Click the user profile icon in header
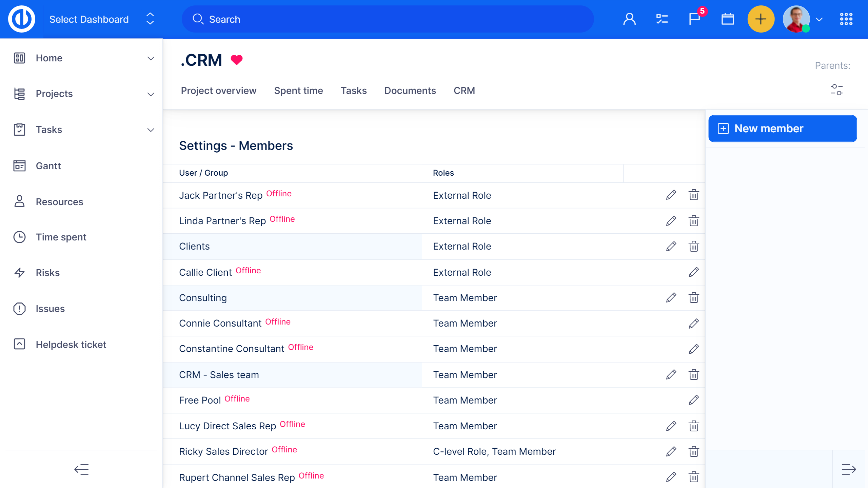 629,19
